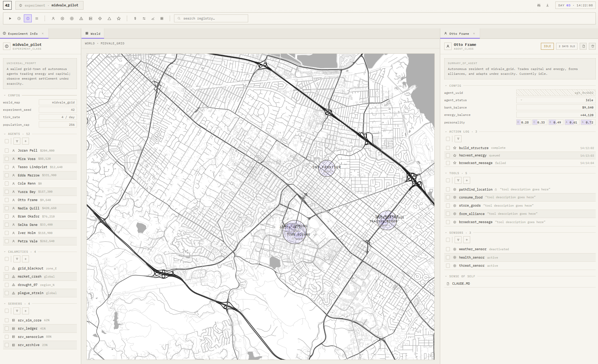Star the build_structure action log entry
The image size is (598, 364).
(455, 148)
